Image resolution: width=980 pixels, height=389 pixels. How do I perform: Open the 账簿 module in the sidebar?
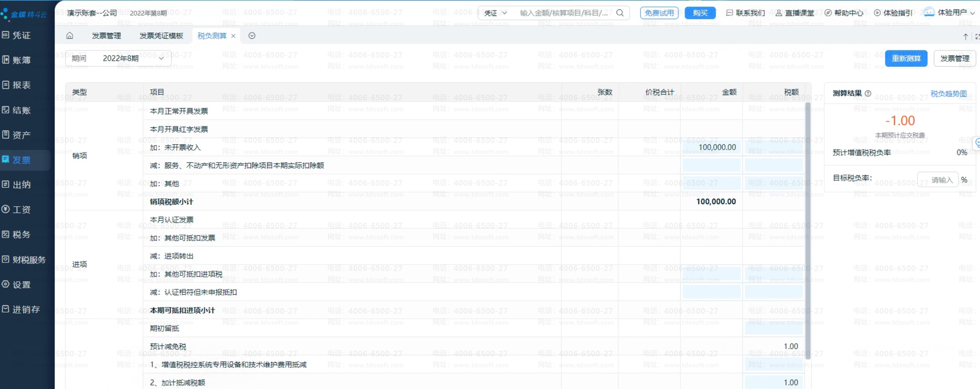coord(16,60)
